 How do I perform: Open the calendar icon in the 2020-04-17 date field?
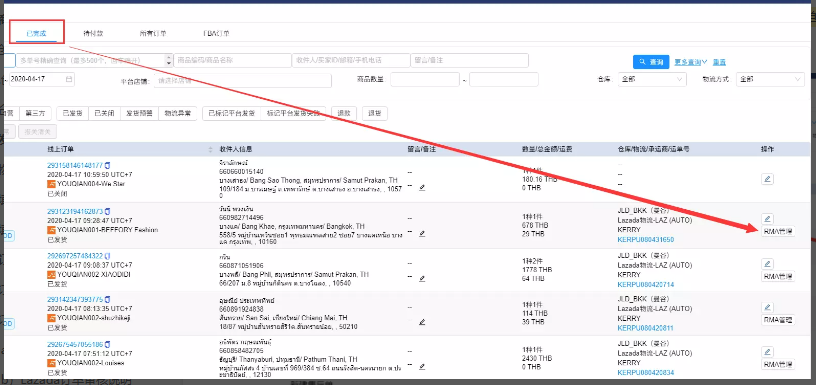(69, 79)
